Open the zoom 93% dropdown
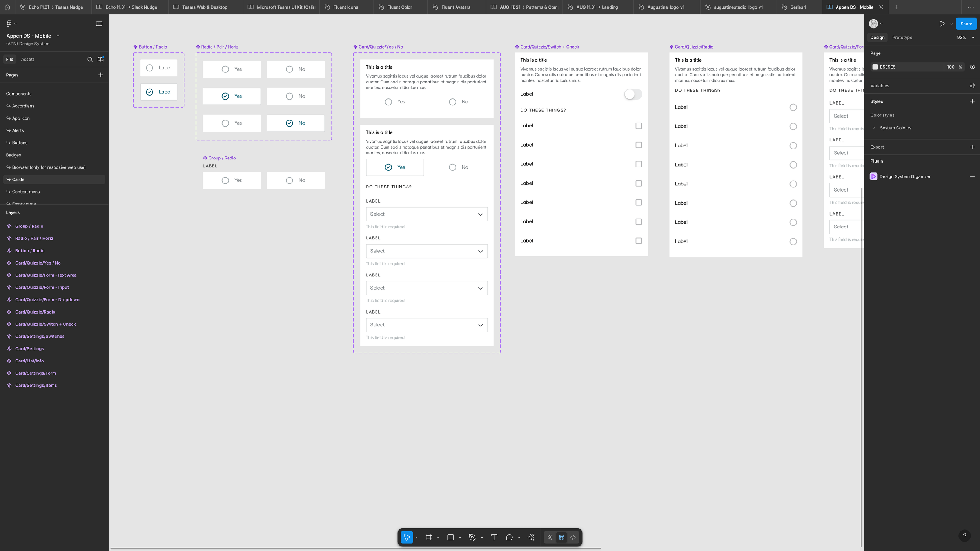 (x=965, y=38)
